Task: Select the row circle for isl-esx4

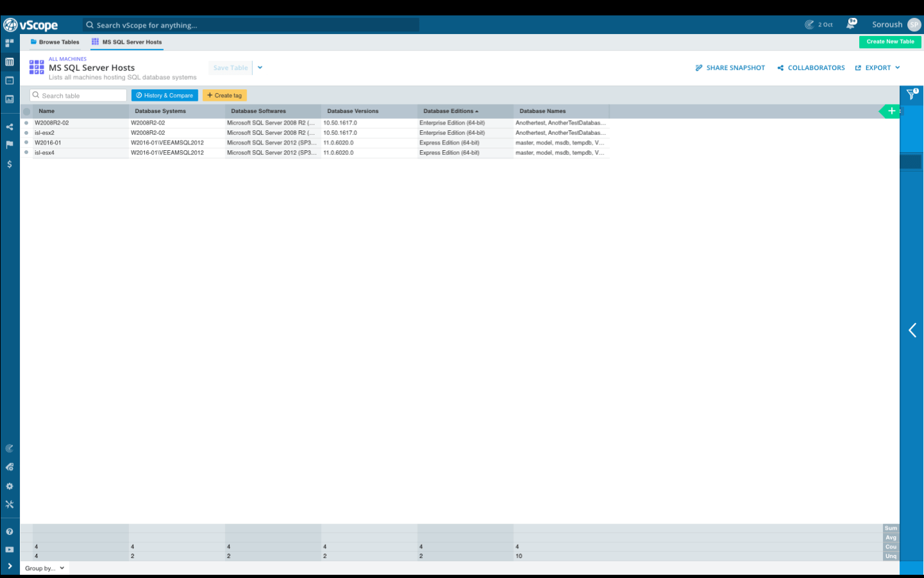Action: pyautogui.click(x=26, y=153)
